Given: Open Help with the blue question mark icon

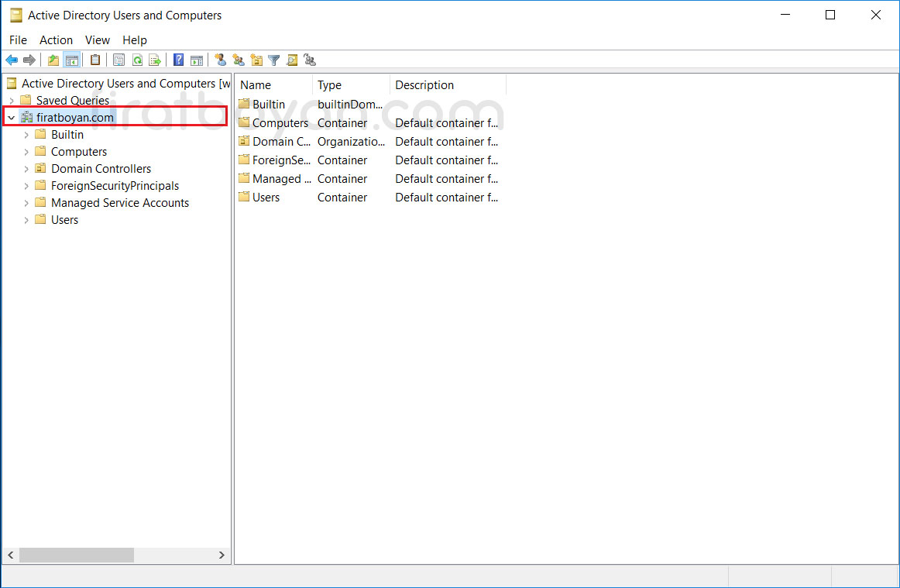Looking at the screenshot, I should pyautogui.click(x=178, y=60).
